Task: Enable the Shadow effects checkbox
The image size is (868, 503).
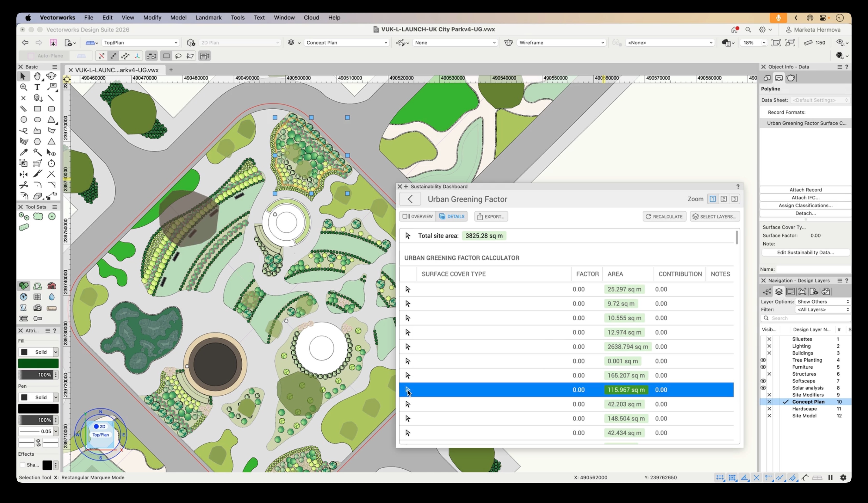Action: [x=23, y=465]
